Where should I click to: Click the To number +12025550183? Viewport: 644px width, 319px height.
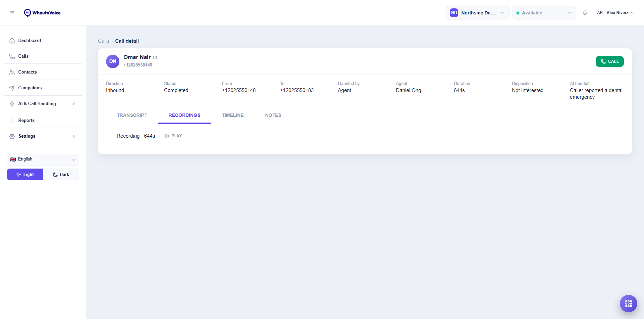[297, 90]
